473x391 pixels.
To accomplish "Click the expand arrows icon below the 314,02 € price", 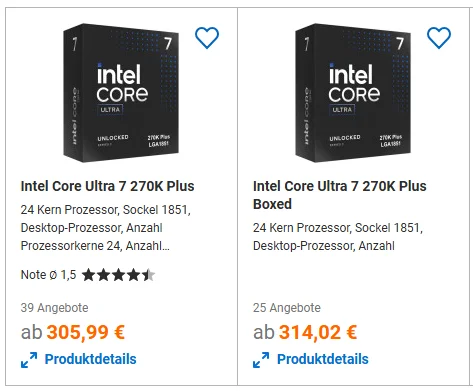I will [261, 360].
